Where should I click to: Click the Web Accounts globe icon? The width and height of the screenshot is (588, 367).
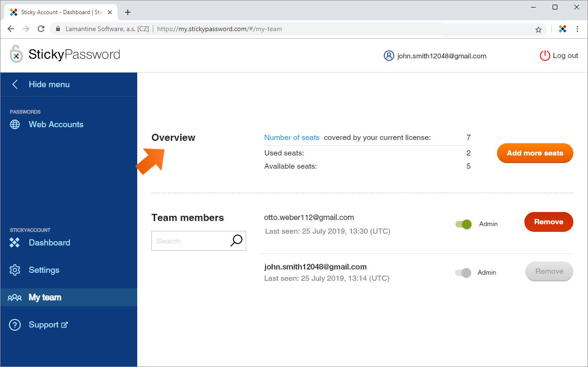(x=15, y=124)
